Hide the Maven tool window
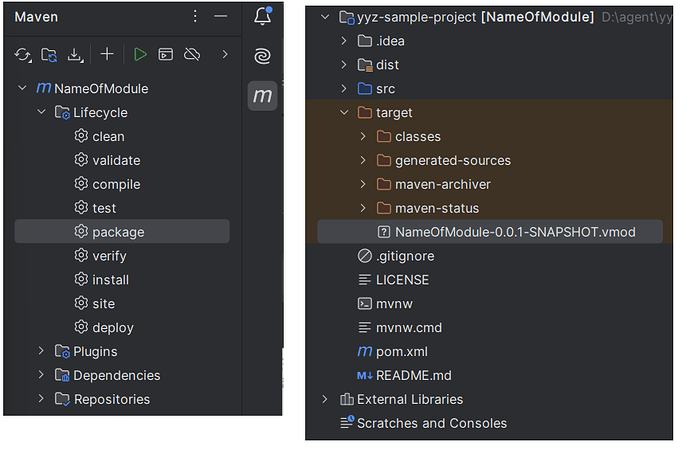This screenshot has width=690, height=450. point(220,17)
